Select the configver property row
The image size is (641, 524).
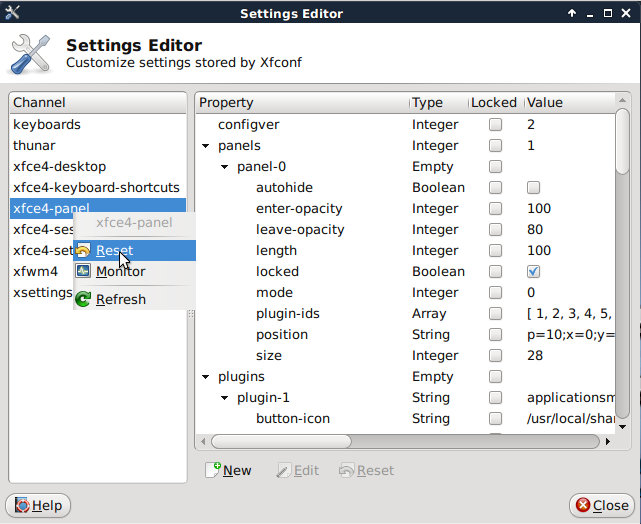click(x=405, y=124)
